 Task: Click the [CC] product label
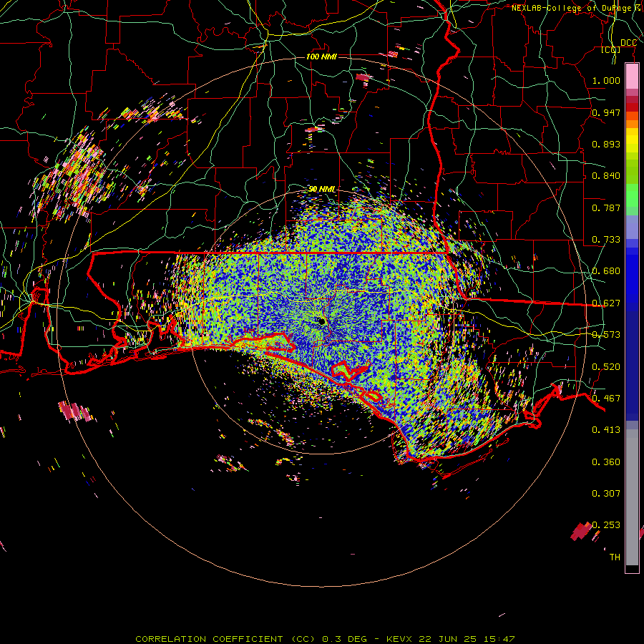pyautogui.click(x=611, y=49)
